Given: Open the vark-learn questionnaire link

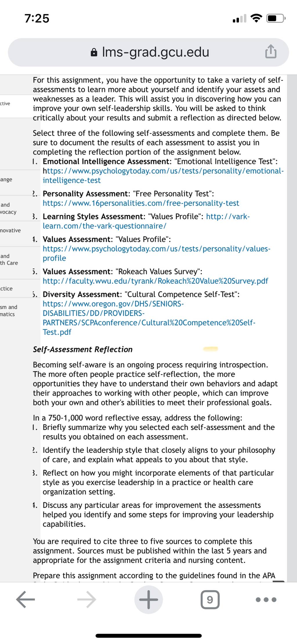Looking at the screenshot, I should tap(146, 221).
